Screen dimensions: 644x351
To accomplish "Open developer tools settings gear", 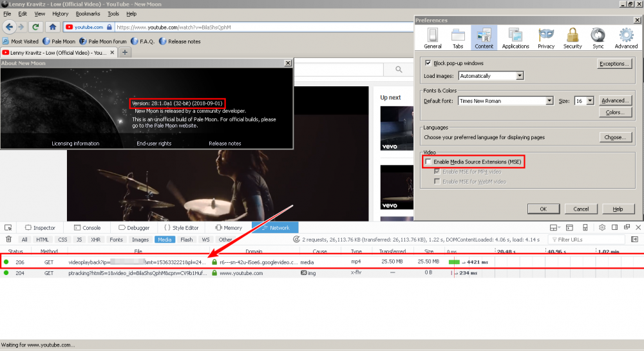I will pos(602,227).
